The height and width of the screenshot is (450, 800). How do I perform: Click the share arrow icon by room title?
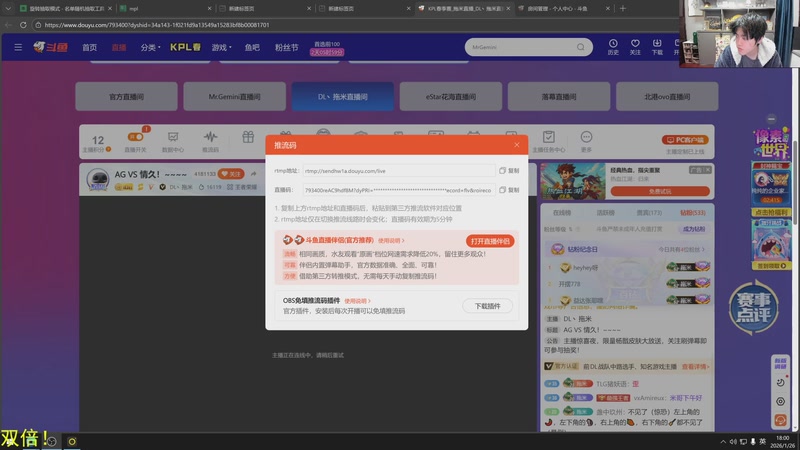(x=254, y=174)
